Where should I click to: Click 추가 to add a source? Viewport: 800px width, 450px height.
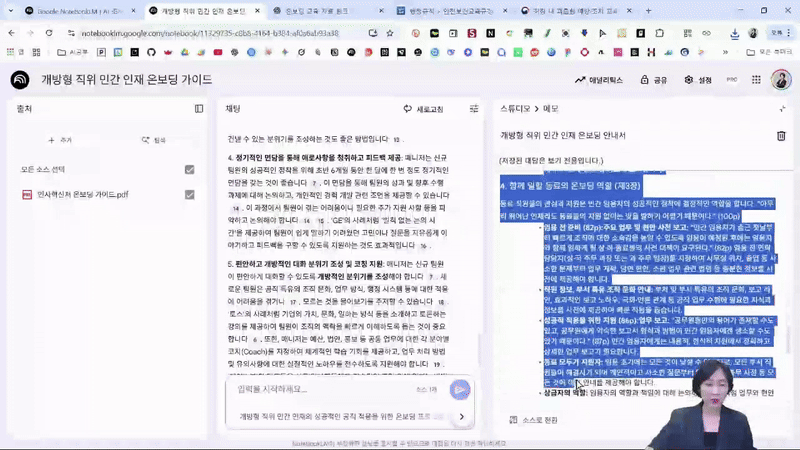(x=60, y=140)
